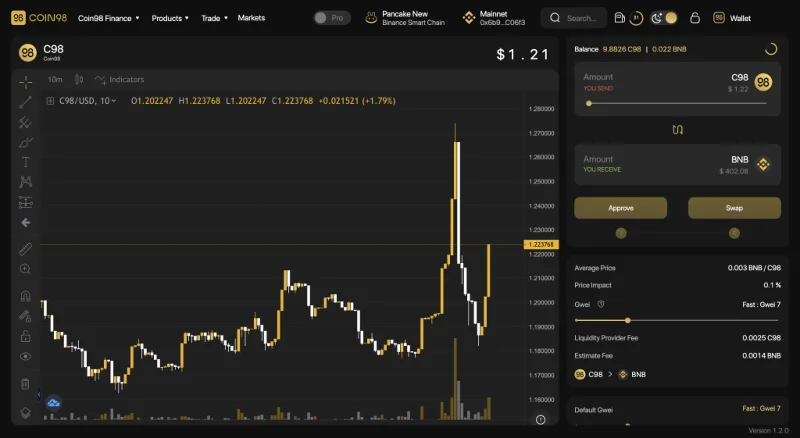The width and height of the screenshot is (800, 438).
Task: Toggle stay in drawing mode
Action: click(x=26, y=316)
